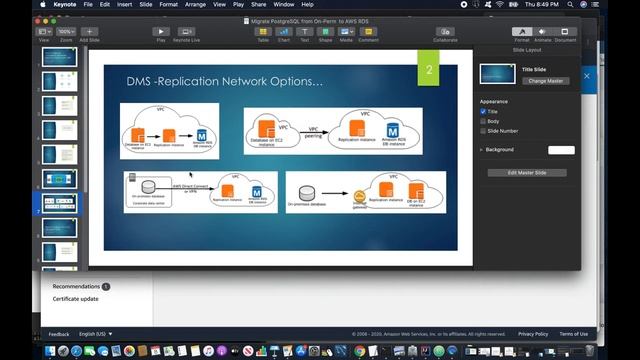
Task: Open Certificate update in the AWS sidebar
Action: [x=76, y=299]
